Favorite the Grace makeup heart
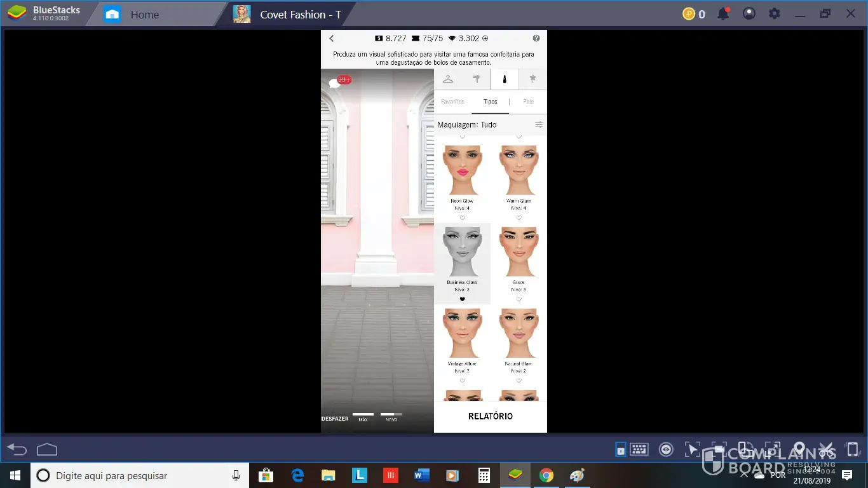 point(519,299)
